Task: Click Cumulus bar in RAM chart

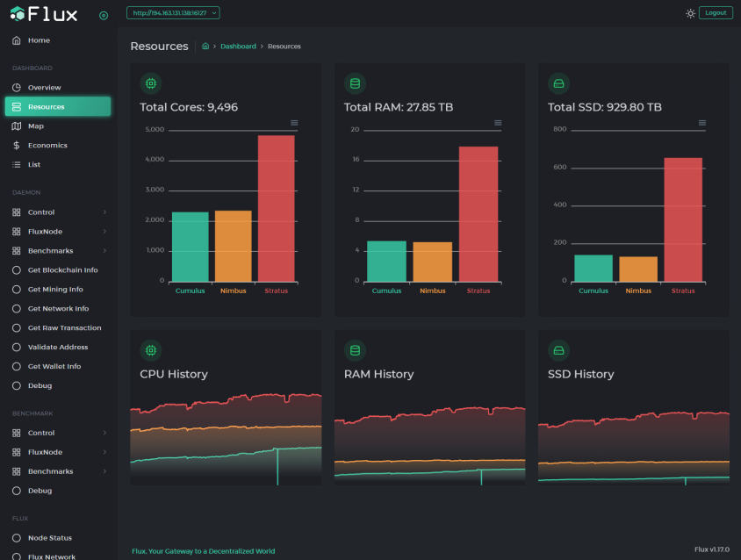Action: [386, 262]
